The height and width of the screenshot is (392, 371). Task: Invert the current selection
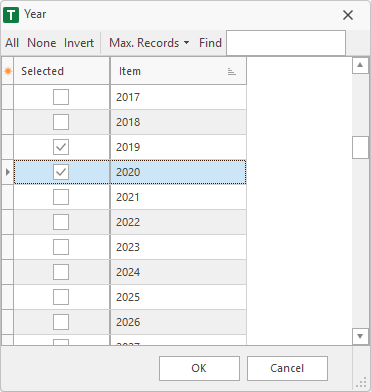coord(79,43)
